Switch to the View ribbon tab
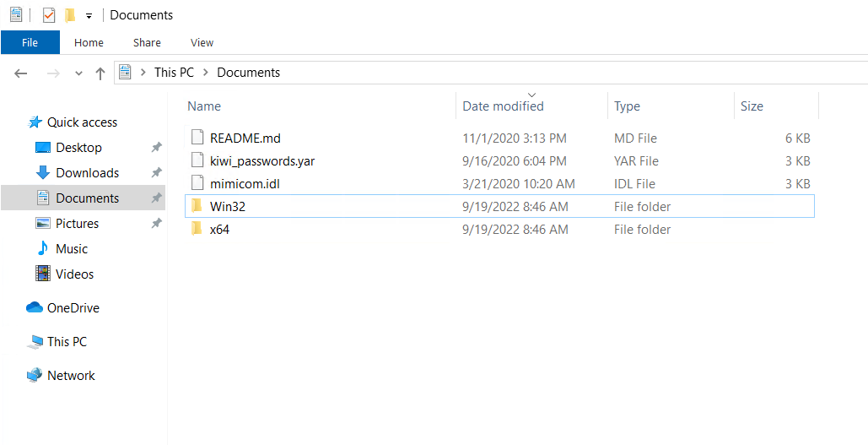The image size is (868, 445). 202,43
